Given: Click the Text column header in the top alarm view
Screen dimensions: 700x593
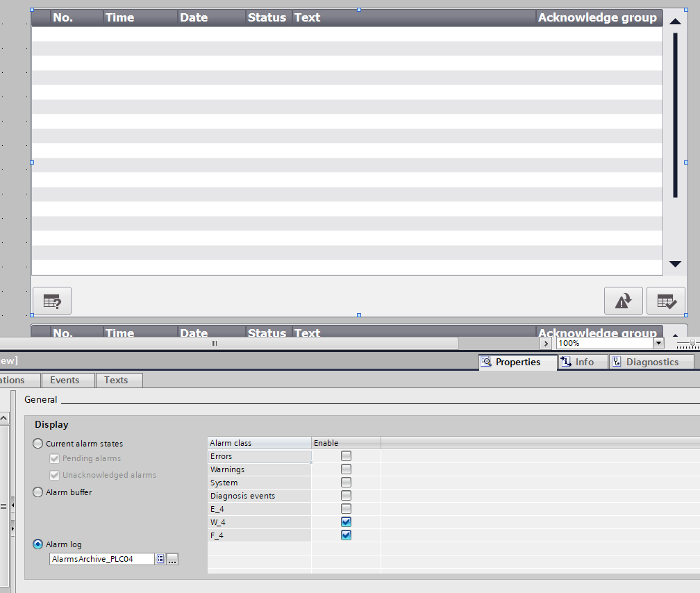Looking at the screenshot, I should pos(414,18).
